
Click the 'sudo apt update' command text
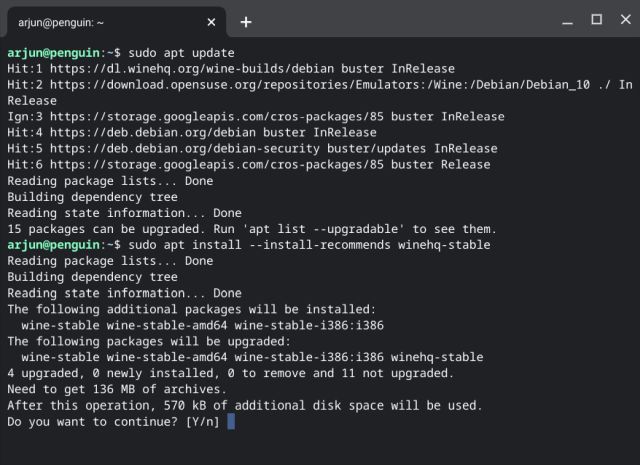pos(181,53)
